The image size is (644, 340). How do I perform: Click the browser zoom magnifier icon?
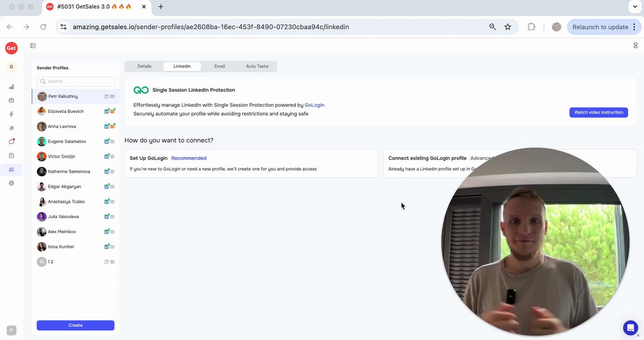pyautogui.click(x=493, y=27)
